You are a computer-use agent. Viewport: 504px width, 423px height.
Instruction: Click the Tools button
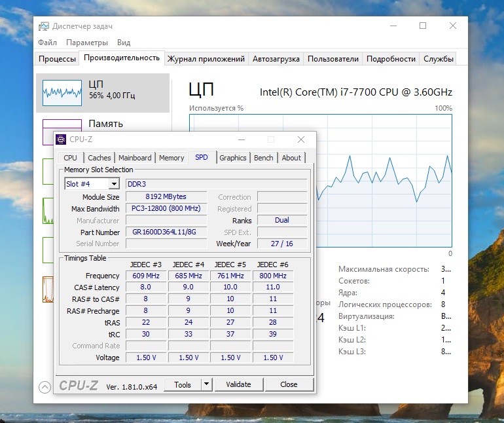pyautogui.click(x=183, y=385)
